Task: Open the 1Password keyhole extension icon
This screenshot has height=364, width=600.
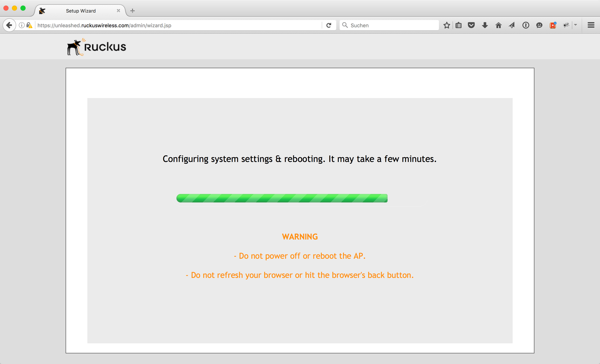Action: coord(526,25)
